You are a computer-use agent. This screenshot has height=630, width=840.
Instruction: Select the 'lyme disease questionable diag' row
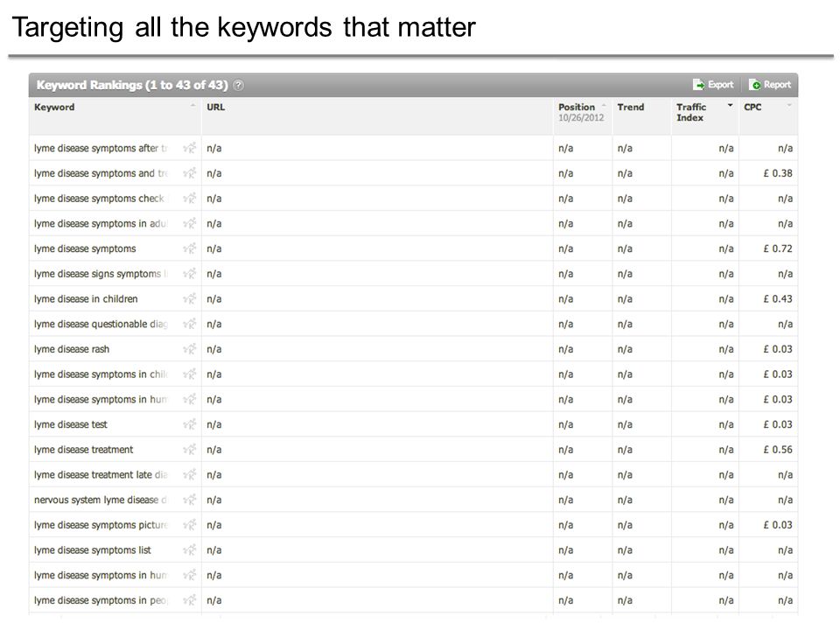pos(413,324)
